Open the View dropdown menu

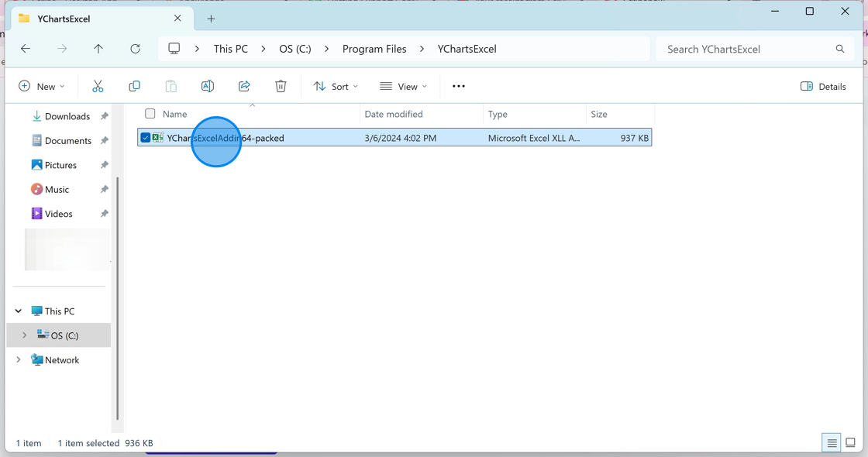click(404, 86)
